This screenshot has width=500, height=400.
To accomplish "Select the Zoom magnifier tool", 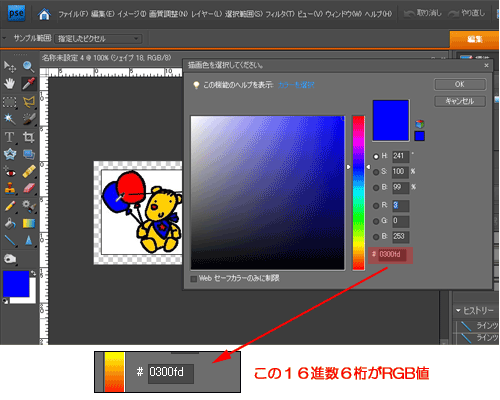I will pyautogui.click(x=28, y=67).
